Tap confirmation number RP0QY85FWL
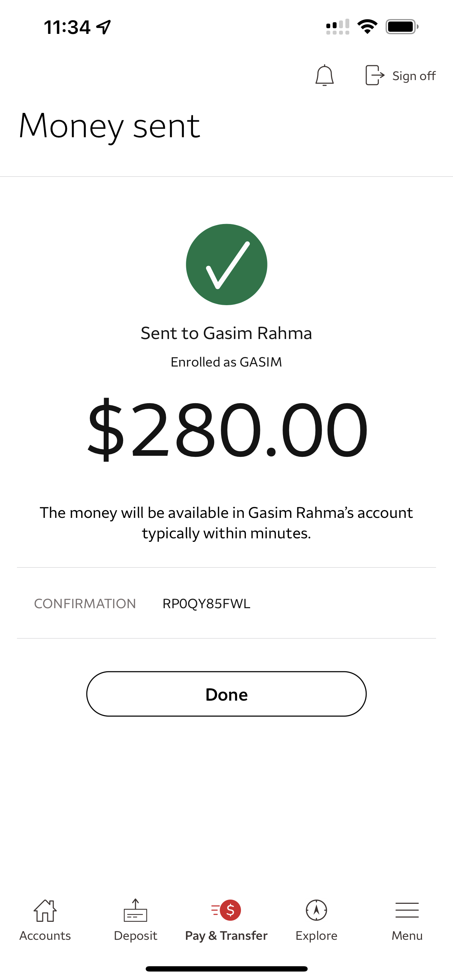Screen dimensions: 453x980 tap(206, 604)
